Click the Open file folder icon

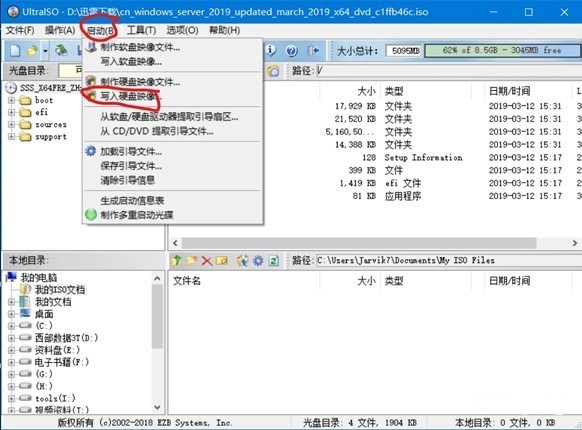tap(33, 51)
